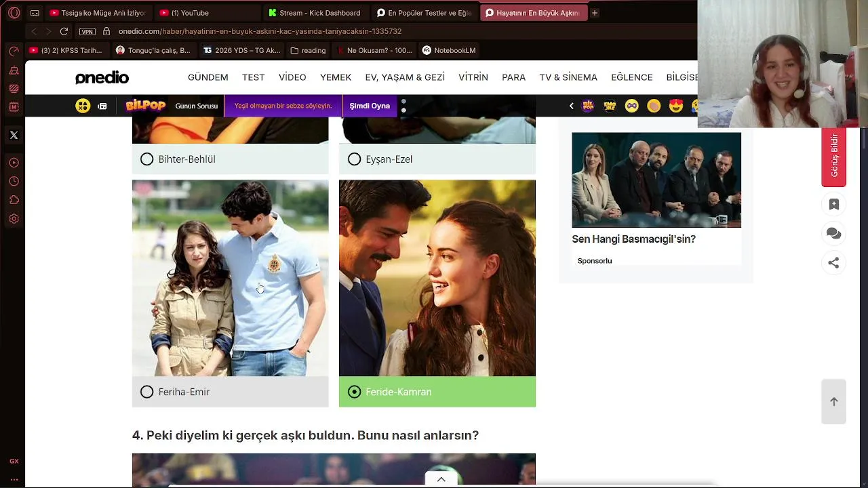The height and width of the screenshot is (488, 868).
Task: Reload the current page
Action: click(64, 31)
